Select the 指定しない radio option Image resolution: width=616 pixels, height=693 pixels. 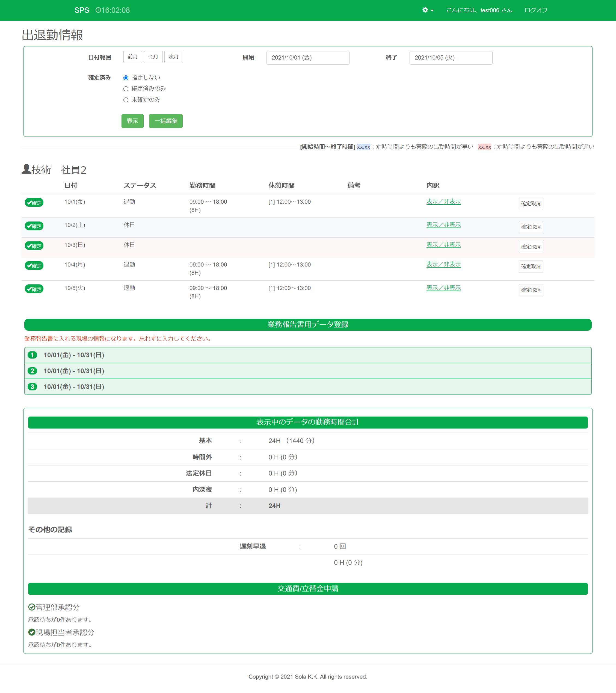coord(126,78)
